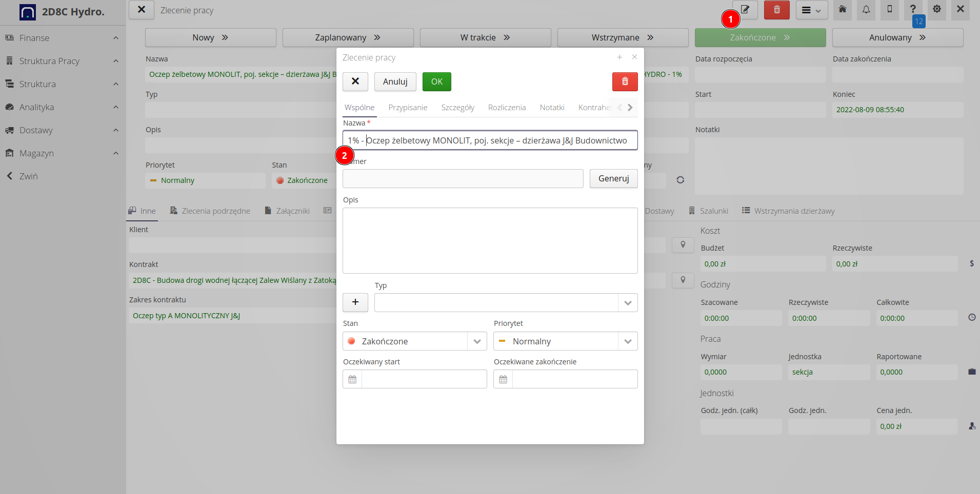
Task: Collapse the Finanse sidebar section
Action: [115, 38]
